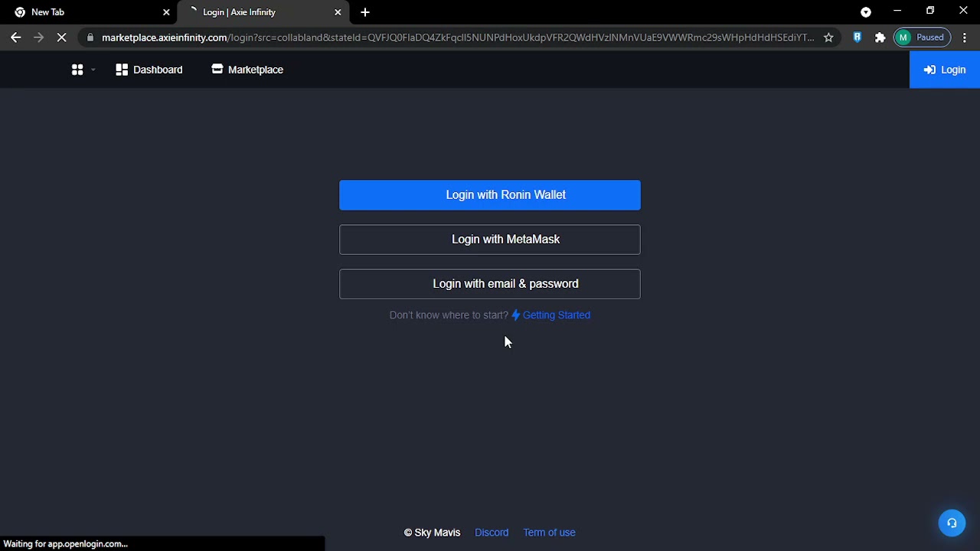This screenshot has width=980, height=551.
Task: Close the New Tab browser tab
Action: 166,12
